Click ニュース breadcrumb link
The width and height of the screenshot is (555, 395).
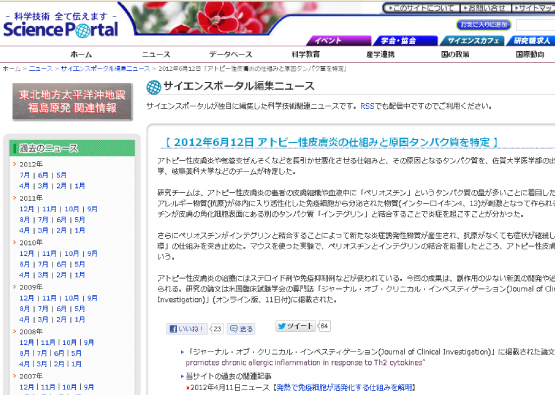[x=41, y=69]
